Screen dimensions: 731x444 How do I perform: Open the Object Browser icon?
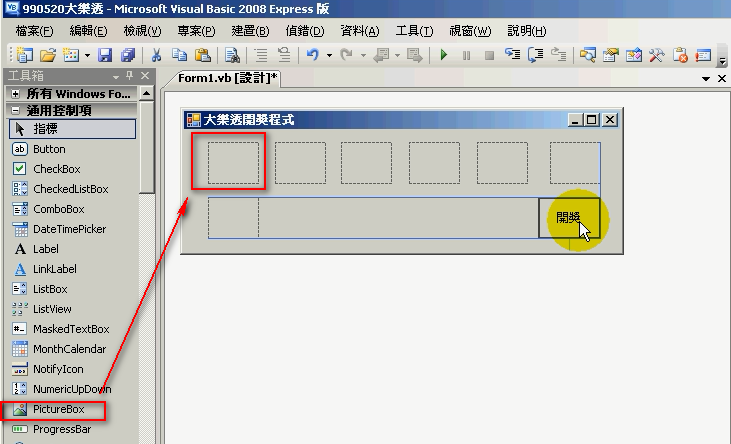coord(634,55)
